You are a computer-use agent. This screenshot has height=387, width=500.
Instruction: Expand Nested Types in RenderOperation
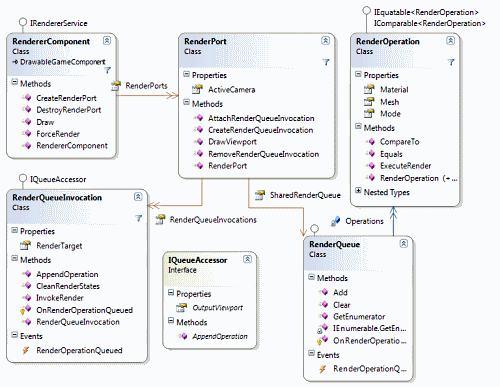tap(358, 191)
